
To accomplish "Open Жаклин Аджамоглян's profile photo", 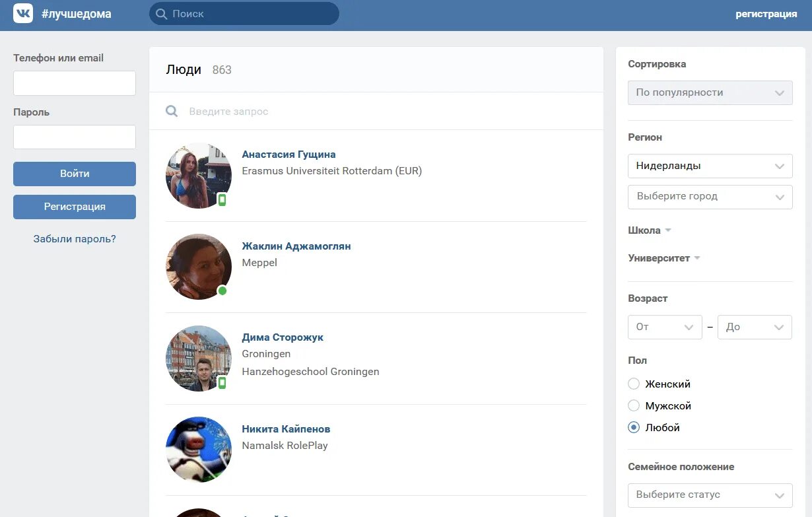I will pyautogui.click(x=199, y=267).
